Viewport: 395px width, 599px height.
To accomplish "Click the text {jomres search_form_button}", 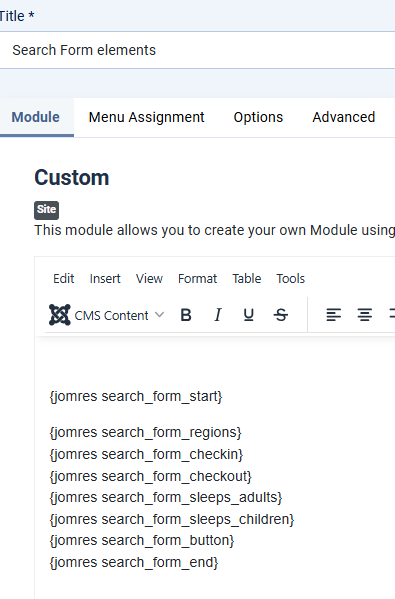I will pos(142,541).
